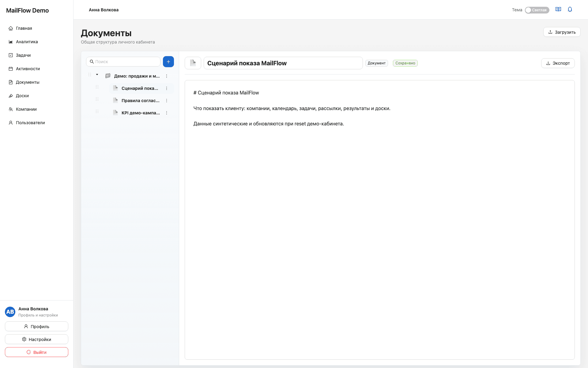Click the Документы page heading
Viewport: 588px width, 368px height.
(106, 33)
